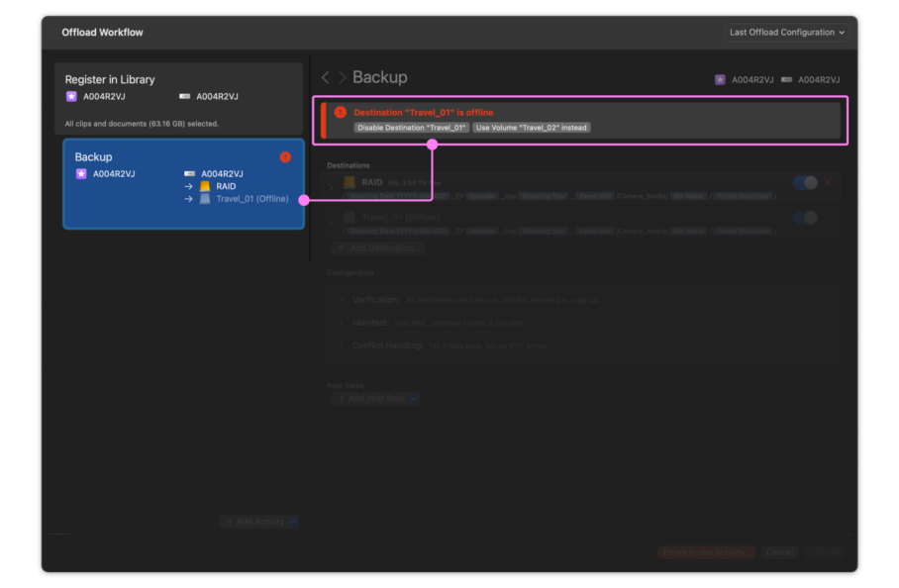The width and height of the screenshot is (899, 588).
Task: Expand the Conflict Handling settings
Action: pos(342,345)
